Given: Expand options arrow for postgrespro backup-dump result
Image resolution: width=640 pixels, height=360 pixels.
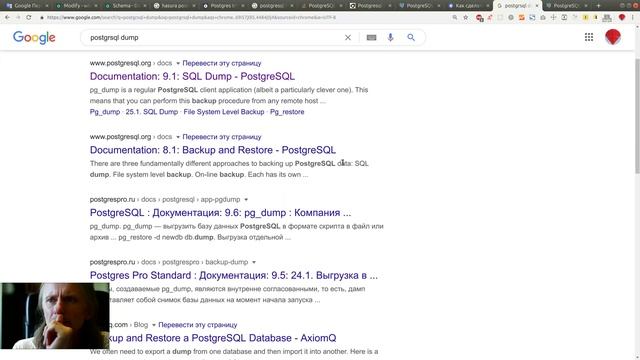Looking at the screenshot, I should pos(253,262).
